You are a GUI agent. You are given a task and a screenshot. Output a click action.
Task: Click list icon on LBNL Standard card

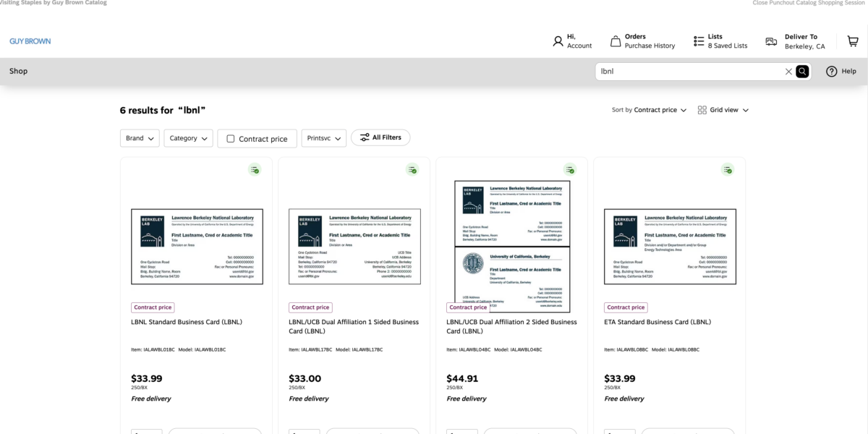(x=255, y=169)
